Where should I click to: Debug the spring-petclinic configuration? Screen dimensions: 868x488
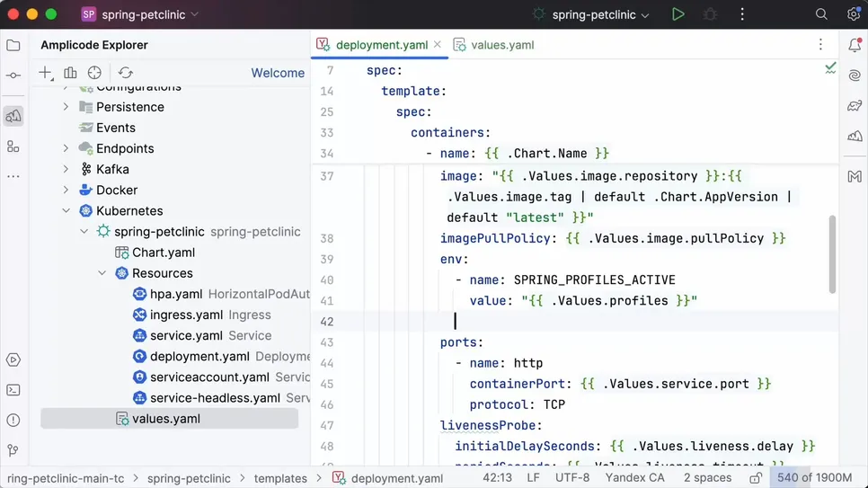(x=710, y=14)
